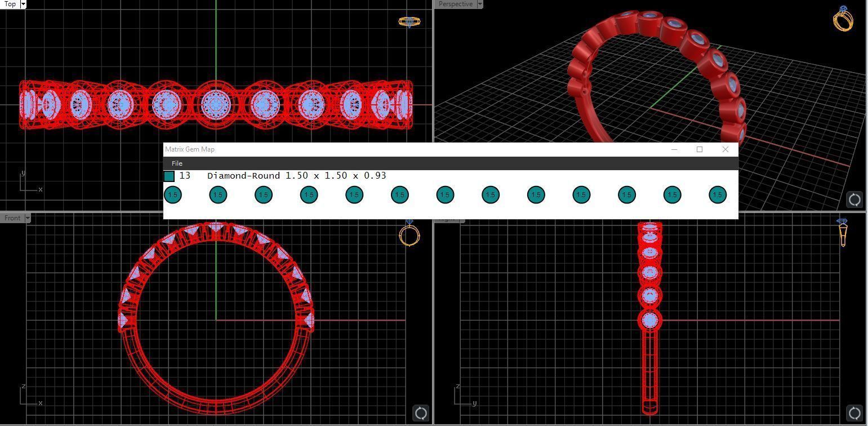Click the ring view icon in Top viewport

(x=409, y=21)
